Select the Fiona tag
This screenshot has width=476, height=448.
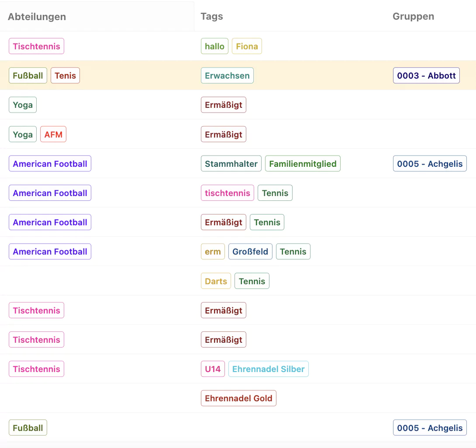(247, 46)
